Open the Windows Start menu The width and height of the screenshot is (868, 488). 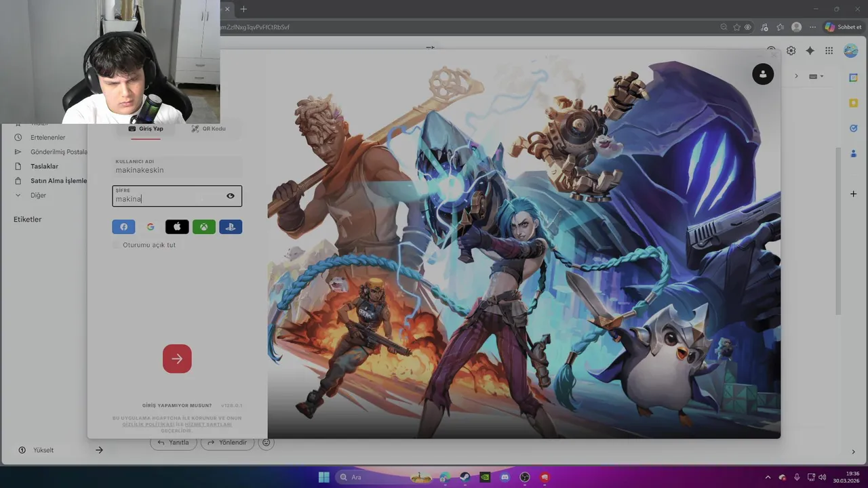pyautogui.click(x=324, y=477)
